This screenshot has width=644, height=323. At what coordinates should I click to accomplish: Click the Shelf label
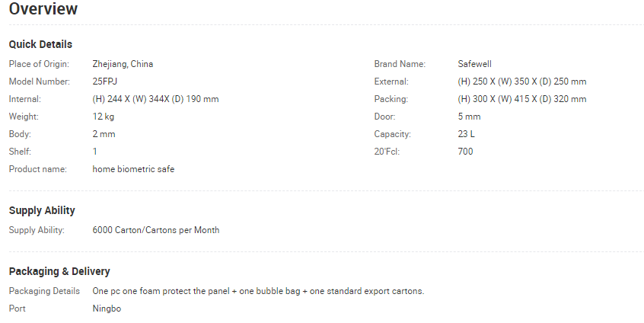tap(20, 152)
